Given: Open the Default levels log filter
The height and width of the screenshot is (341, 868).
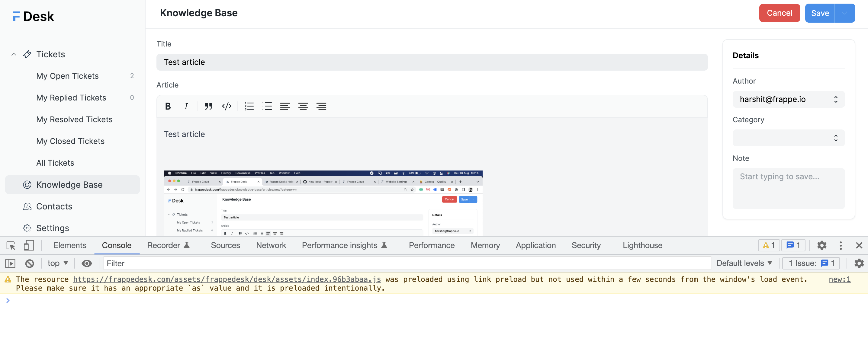Looking at the screenshot, I should [x=744, y=263].
